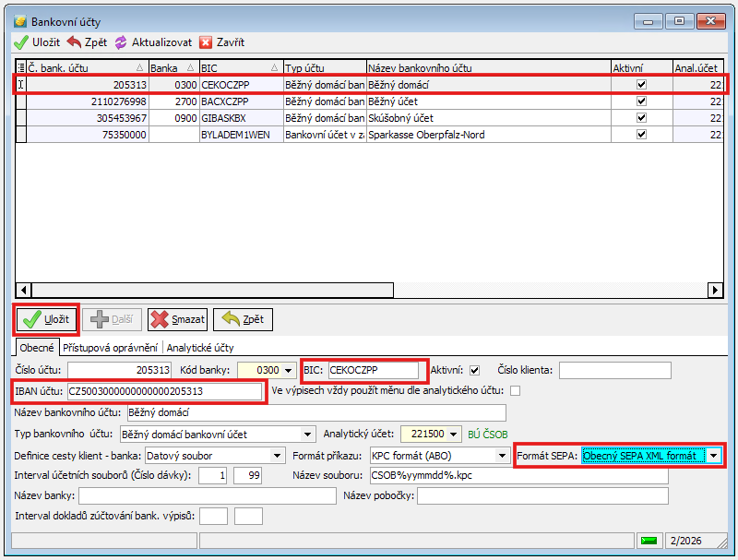Click the Uložit toolbar icon at top
The width and height of the screenshot is (738, 560).
[x=20, y=42]
